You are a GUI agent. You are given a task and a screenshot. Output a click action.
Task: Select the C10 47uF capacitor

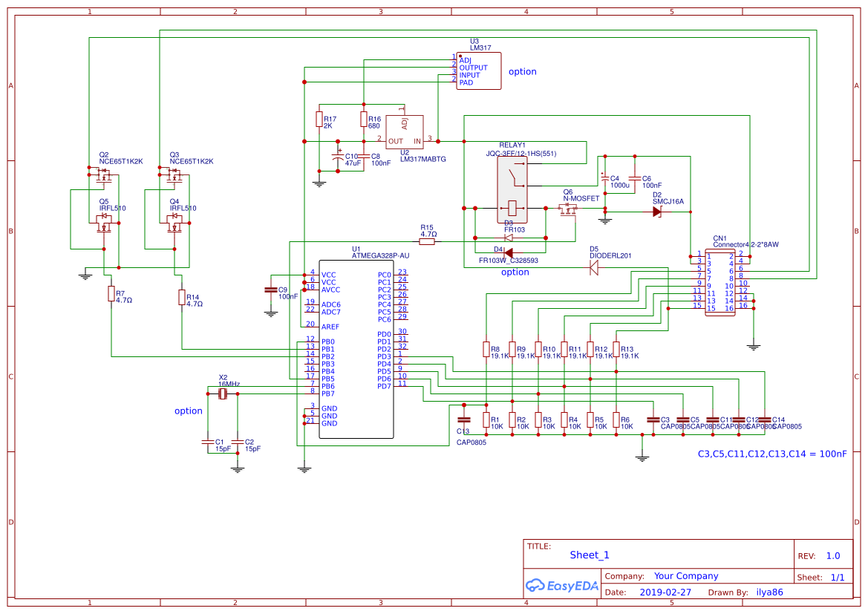[x=340, y=157]
